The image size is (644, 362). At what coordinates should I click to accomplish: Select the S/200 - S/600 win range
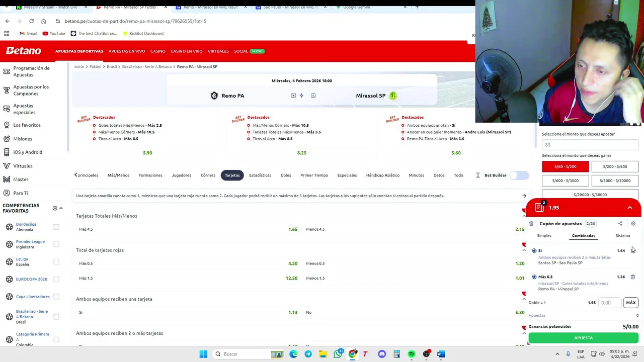coord(615,166)
